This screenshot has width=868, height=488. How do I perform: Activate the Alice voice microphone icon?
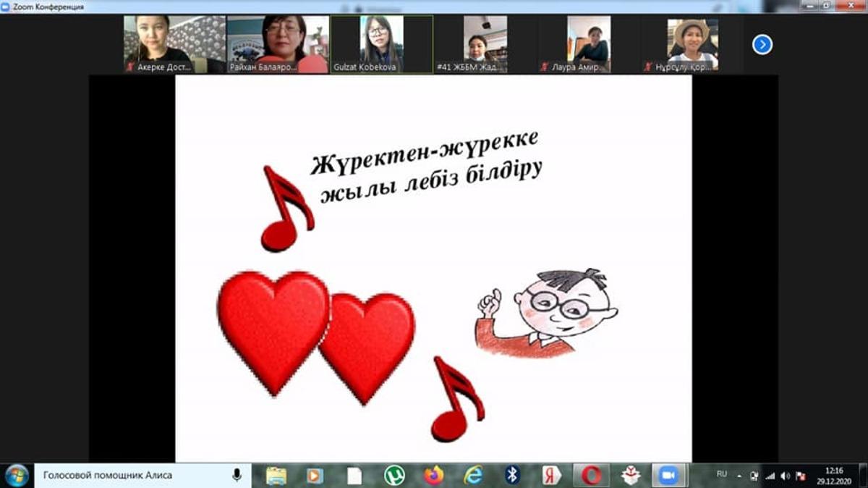tap(237, 475)
